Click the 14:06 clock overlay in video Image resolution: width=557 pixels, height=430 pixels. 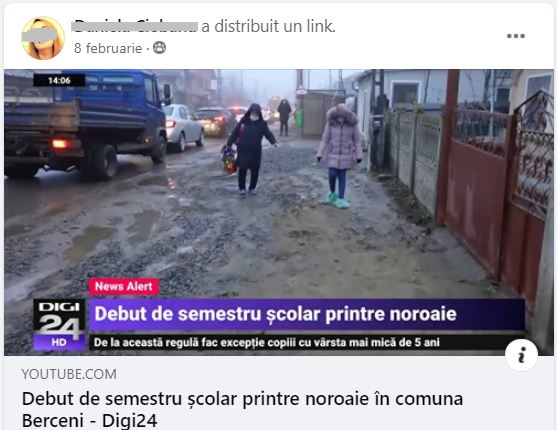[x=59, y=80]
